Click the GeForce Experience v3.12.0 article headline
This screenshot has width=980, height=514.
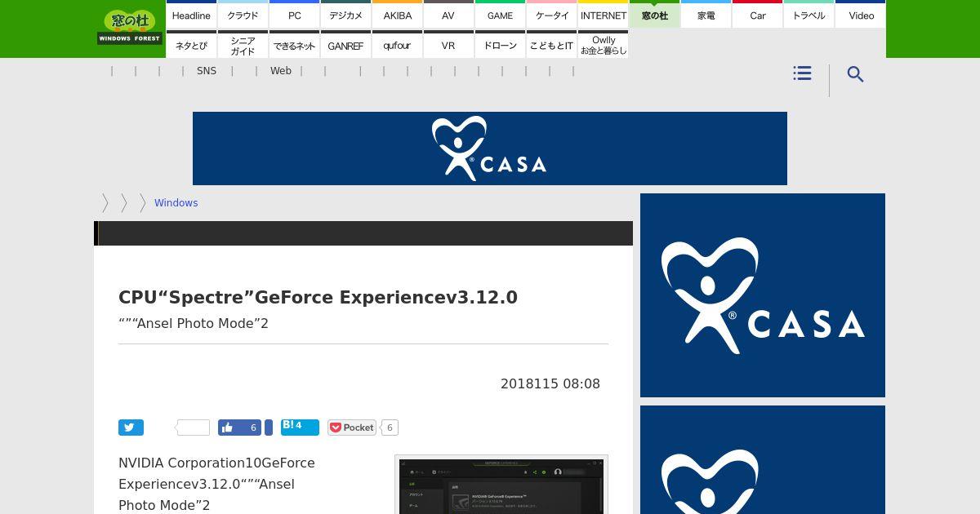coord(318,297)
